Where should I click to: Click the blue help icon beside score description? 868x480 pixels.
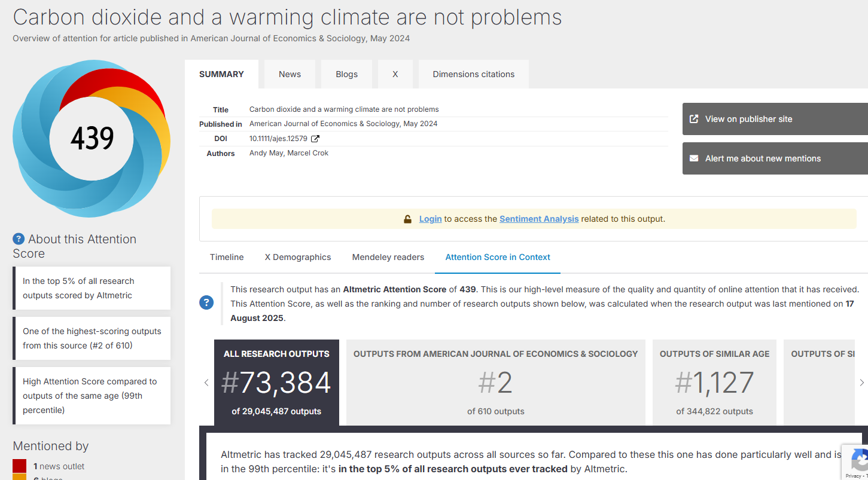pyautogui.click(x=206, y=302)
